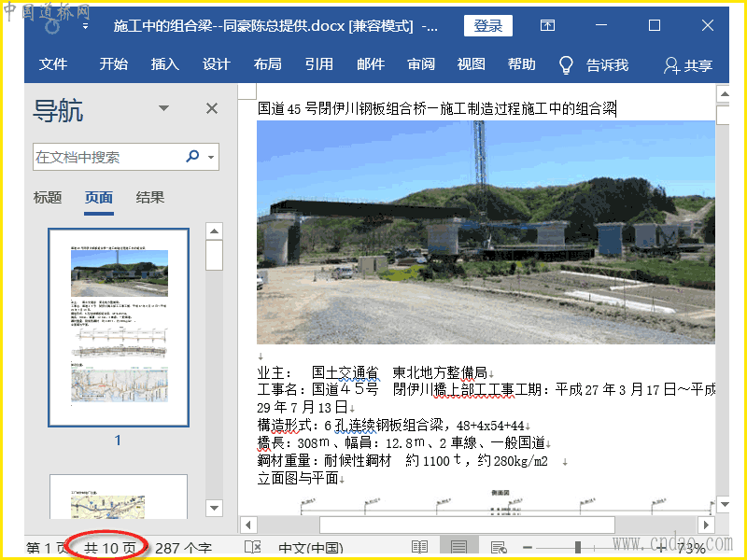Switch to the 引用 ribbon tab
The height and width of the screenshot is (560, 747).
318,64
